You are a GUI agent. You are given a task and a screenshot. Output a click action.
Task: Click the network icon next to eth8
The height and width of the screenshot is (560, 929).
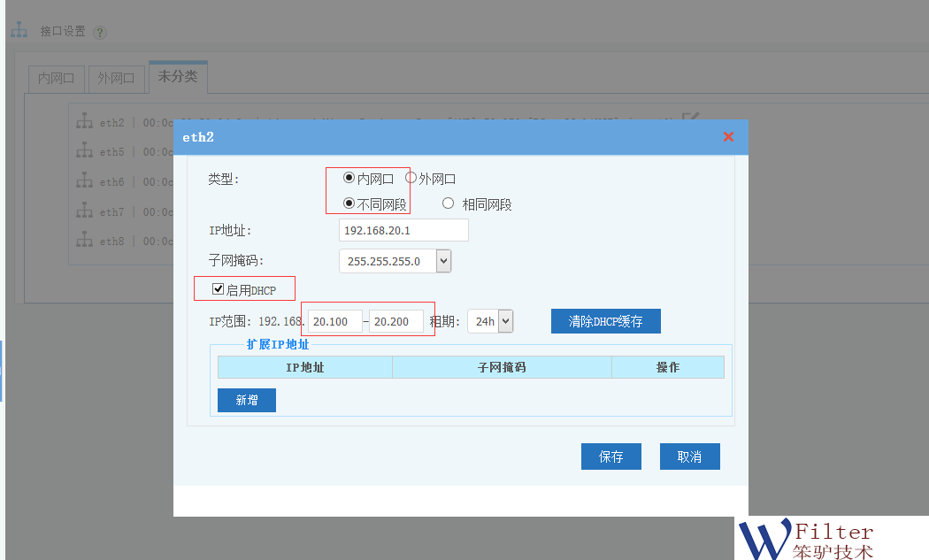point(85,241)
